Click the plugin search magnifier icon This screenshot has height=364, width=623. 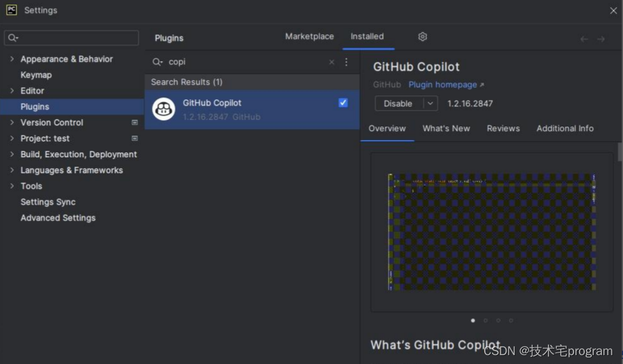click(157, 62)
